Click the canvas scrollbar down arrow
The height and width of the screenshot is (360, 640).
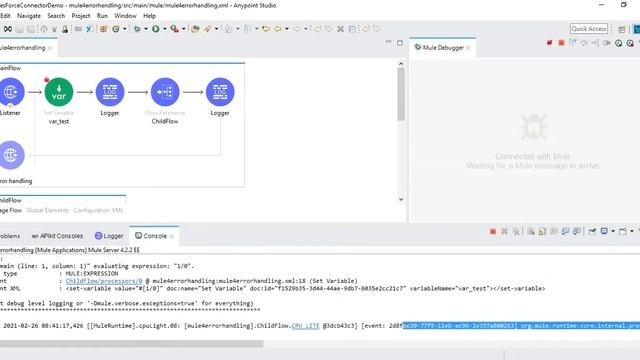[401, 199]
